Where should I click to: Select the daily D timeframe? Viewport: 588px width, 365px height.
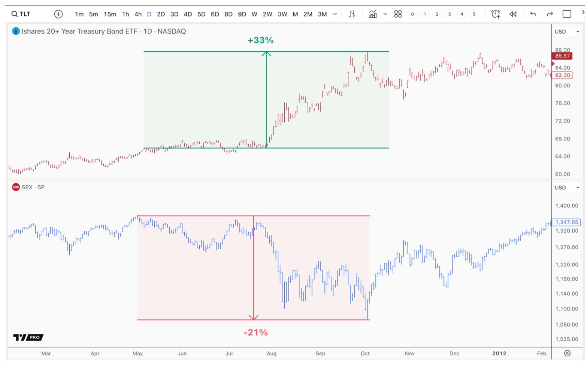pyautogui.click(x=149, y=14)
